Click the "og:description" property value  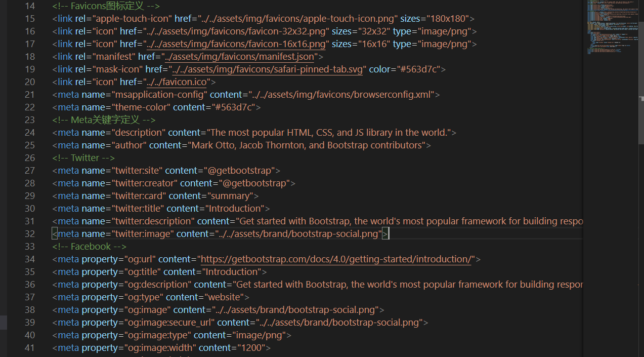tap(158, 285)
